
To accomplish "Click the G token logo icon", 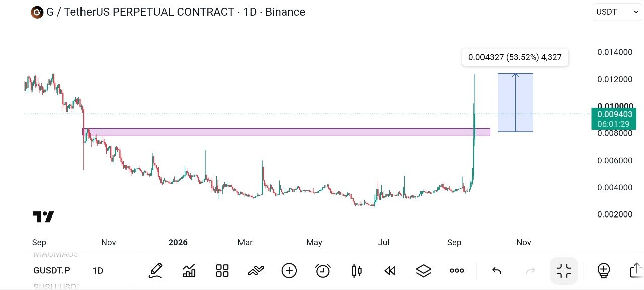I will [37, 12].
